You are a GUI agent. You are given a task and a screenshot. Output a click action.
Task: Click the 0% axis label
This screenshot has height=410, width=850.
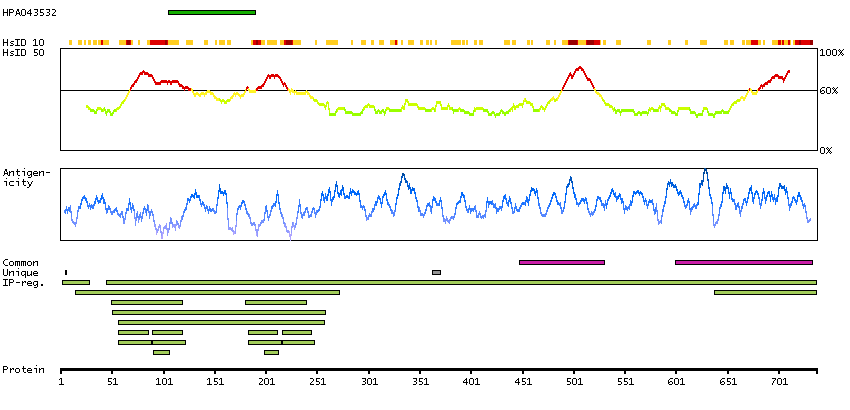pos(826,150)
